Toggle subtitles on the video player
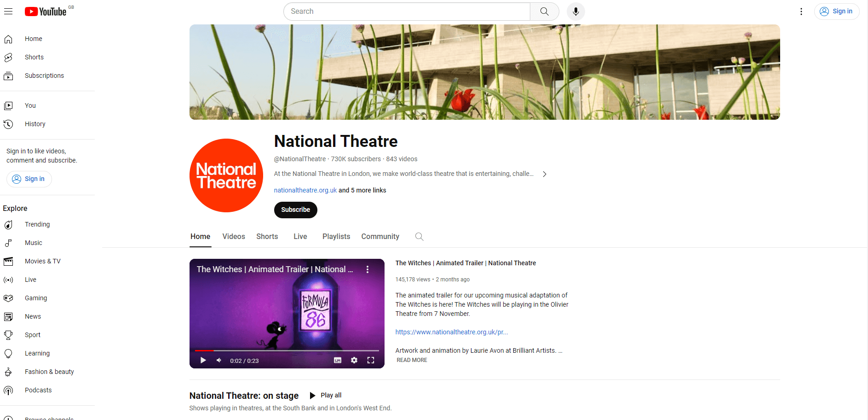 (337, 360)
